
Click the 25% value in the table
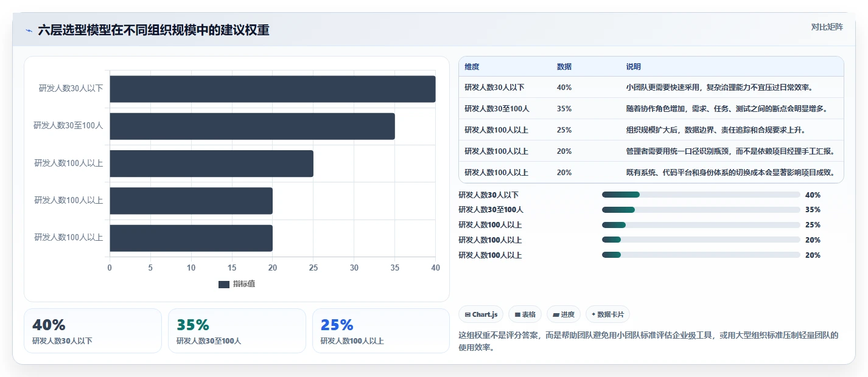(564, 130)
